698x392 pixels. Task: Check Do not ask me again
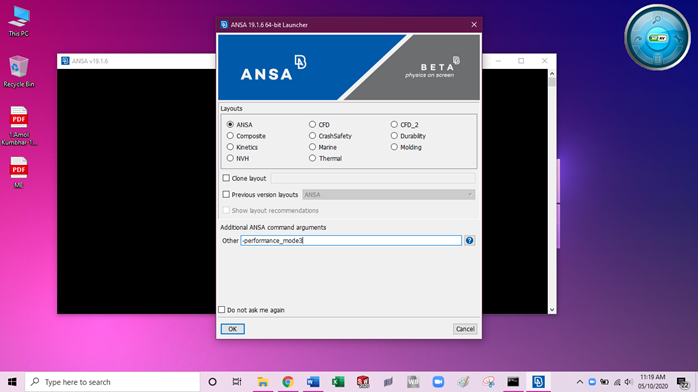pyautogui.click(x=222, y=310)
